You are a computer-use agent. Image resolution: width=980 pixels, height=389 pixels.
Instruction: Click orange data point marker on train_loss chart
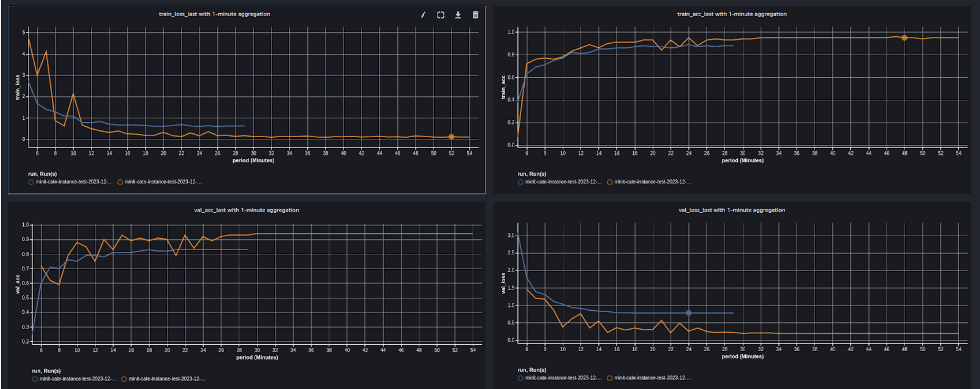[451, 137]
